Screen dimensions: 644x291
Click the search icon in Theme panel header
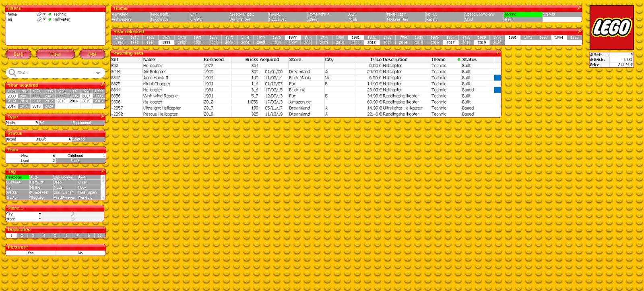[x=579, y=8]
